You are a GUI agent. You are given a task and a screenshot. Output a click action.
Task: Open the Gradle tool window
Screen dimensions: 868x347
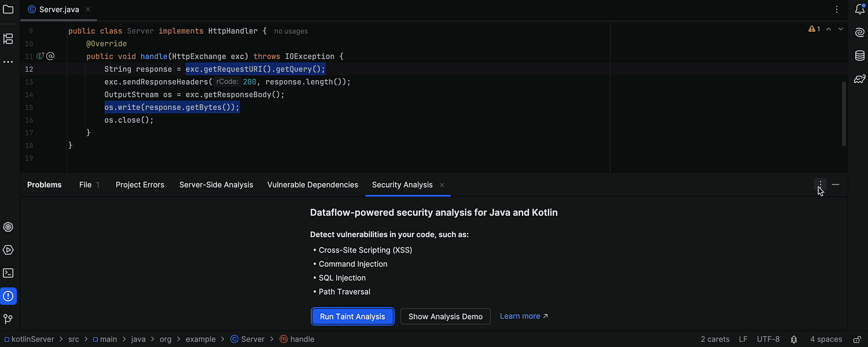(x=859, y=79)
